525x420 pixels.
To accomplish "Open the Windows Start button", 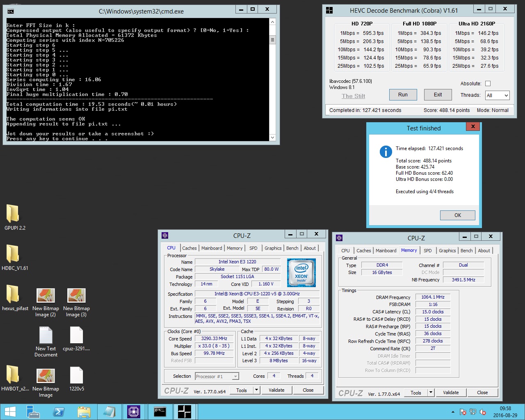I will [10, 412].
